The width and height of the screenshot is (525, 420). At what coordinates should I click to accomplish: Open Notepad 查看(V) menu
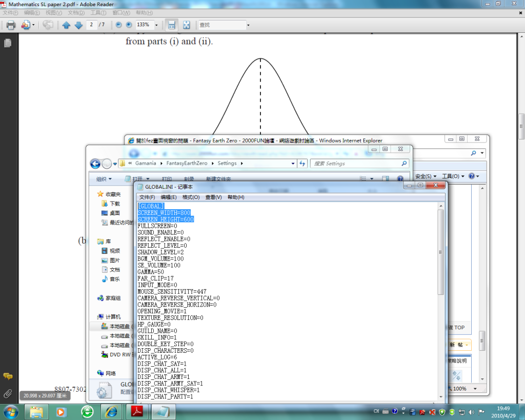213,197
